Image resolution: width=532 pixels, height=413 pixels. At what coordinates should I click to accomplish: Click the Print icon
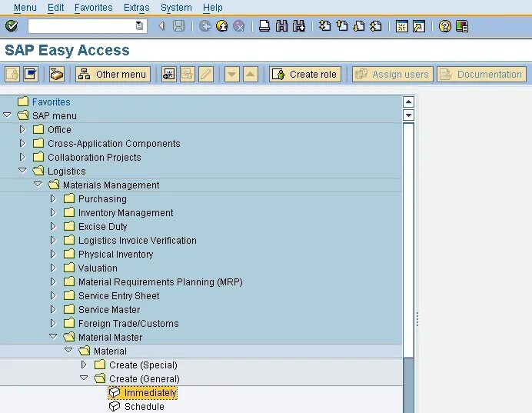264,26
